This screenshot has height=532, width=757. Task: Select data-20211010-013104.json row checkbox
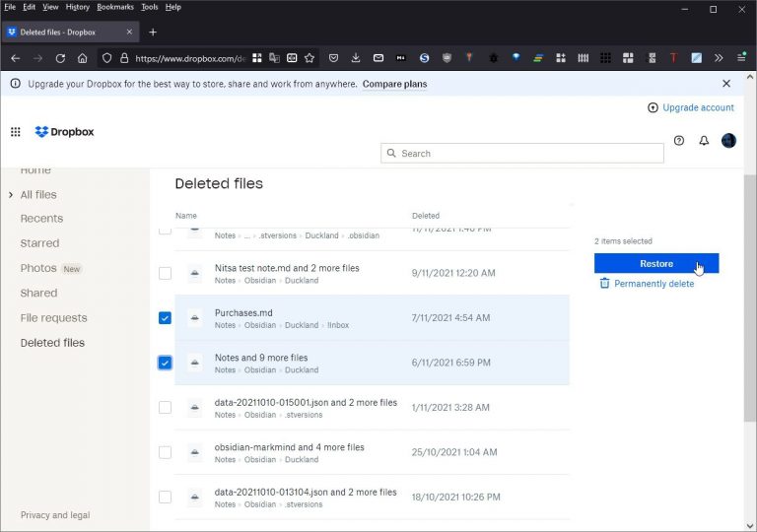166,497
